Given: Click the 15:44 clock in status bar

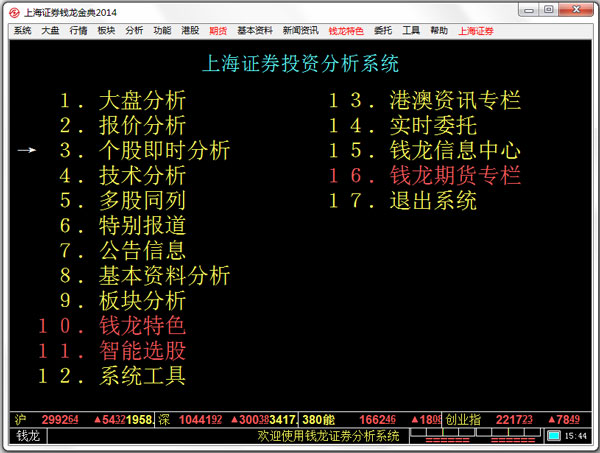Looking at the screenshot, I should coord(577,436).
